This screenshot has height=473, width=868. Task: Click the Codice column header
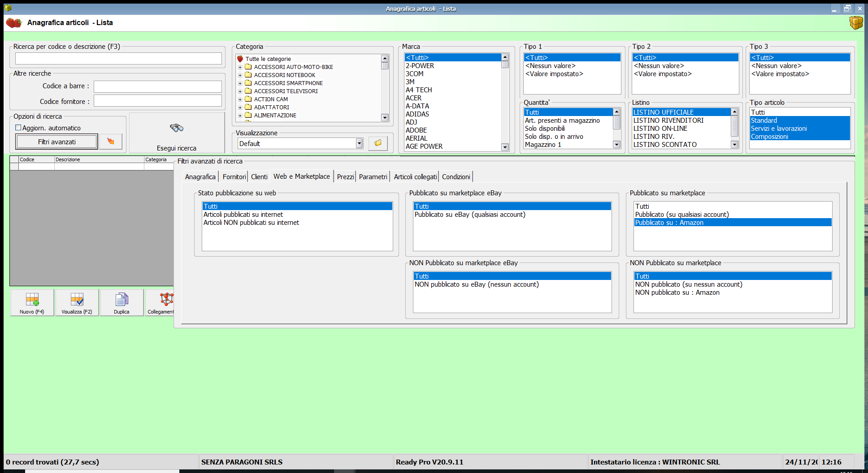36,159
